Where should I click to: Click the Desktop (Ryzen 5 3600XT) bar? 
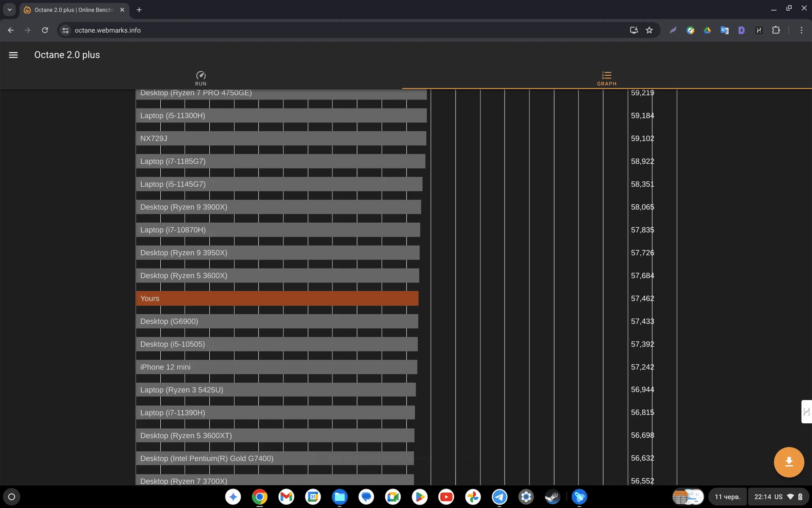coord(275,436)
